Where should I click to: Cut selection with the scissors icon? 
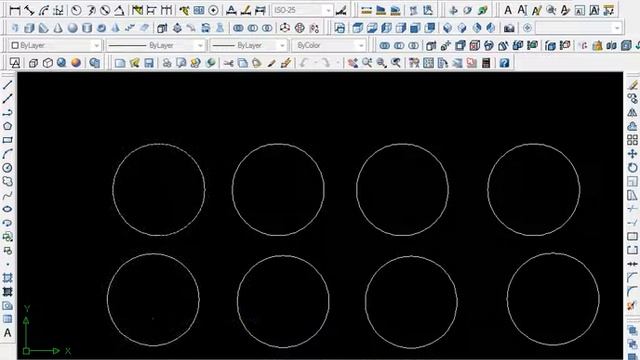[229, 63]
